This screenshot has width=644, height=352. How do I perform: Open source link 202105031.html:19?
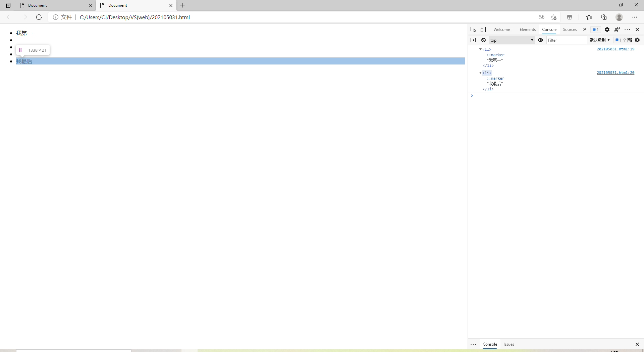615,49
